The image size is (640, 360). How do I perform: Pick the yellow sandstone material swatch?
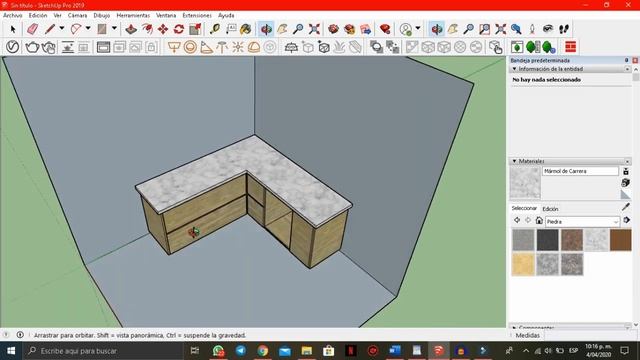[x=523, y=264]
